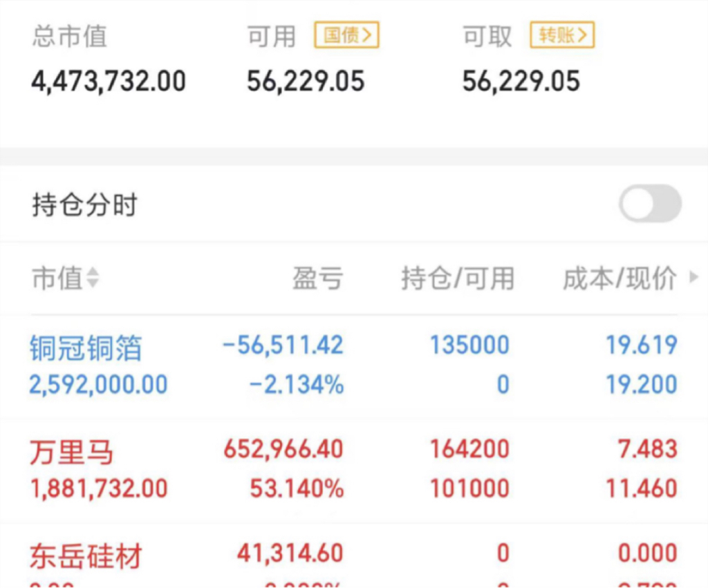The width and height of the screenshot is (708, 588).
Task: Select the 总市值 value 4,473,732.00
Action: [109, 82]
